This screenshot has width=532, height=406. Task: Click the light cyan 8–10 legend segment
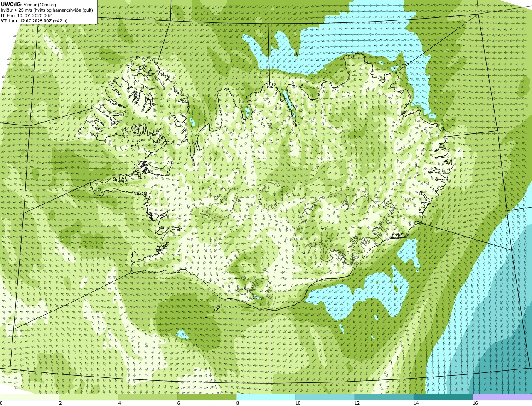click(x=266, y=397)
